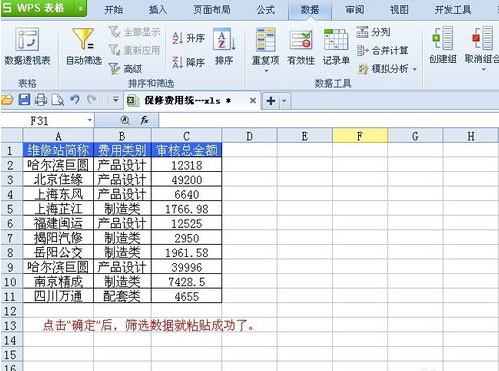Open the 页面布局 ribbon tab

pyautogui.click(x=212, y=10)
